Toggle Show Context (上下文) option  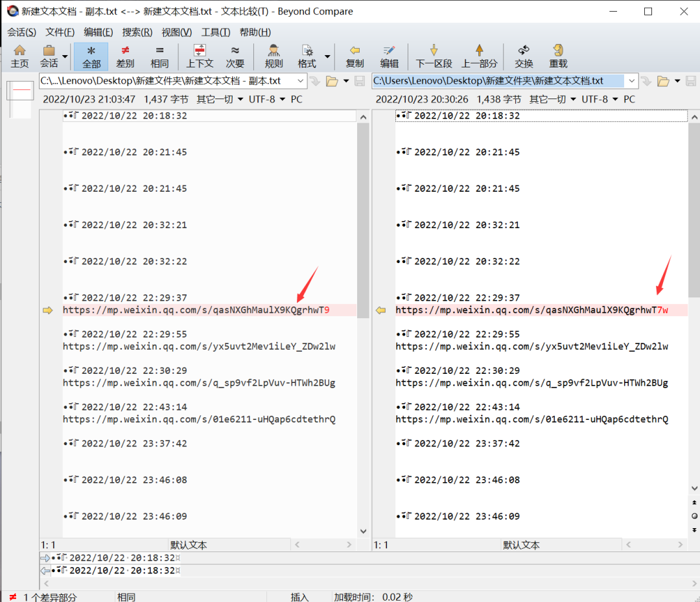coord(200,56)
